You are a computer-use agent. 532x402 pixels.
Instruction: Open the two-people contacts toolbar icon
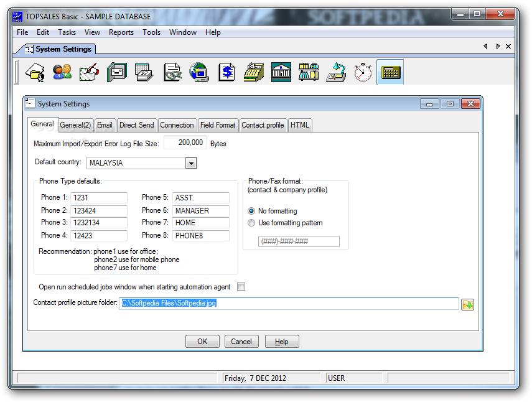(62, 72)
